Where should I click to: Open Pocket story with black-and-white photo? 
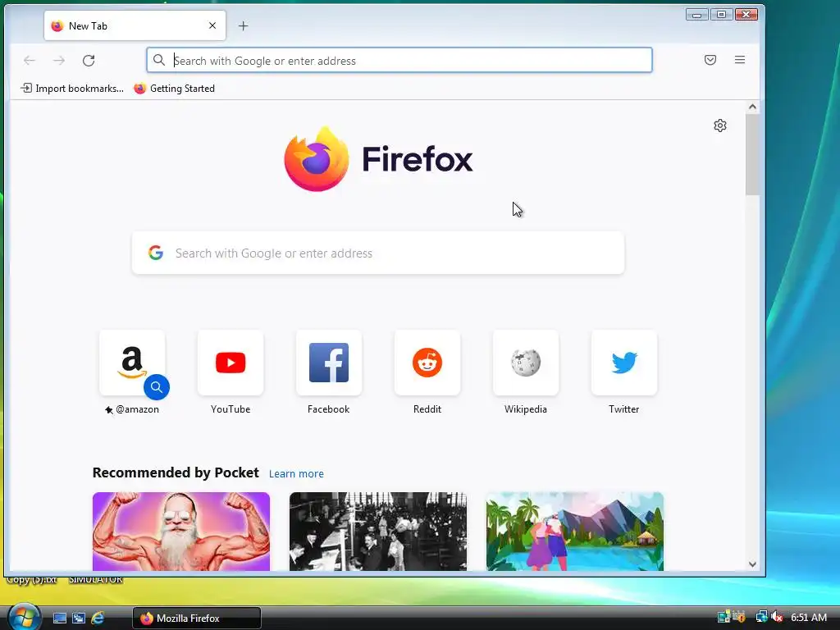[378, 532]
